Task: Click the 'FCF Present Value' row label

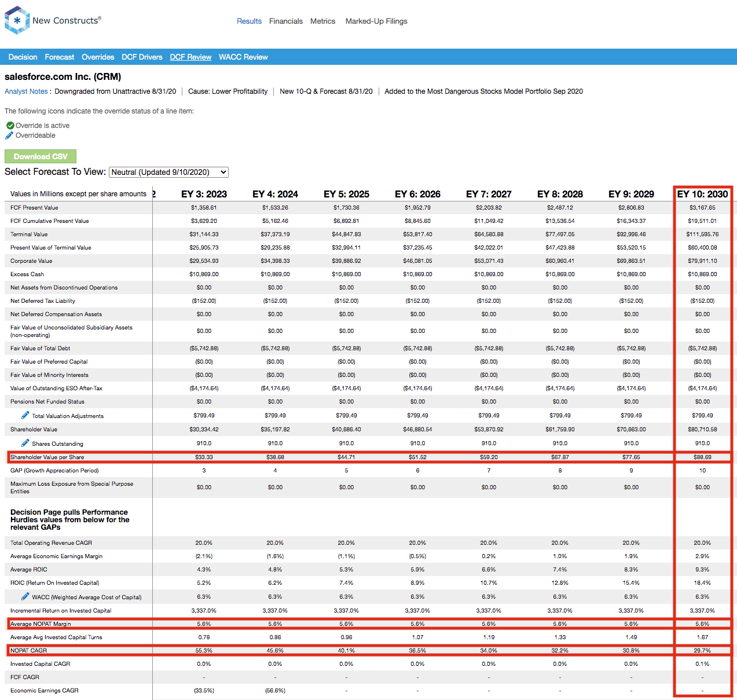Action: [34, 208]
